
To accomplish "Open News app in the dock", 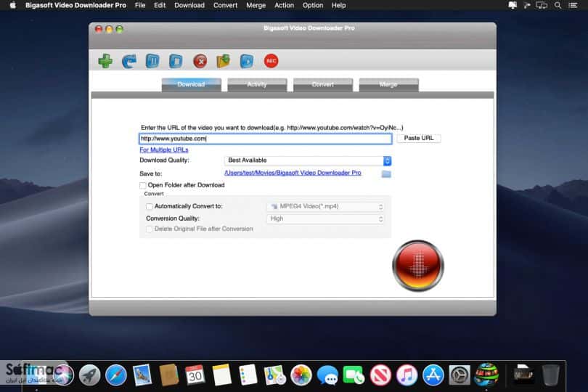I will pyautogui.click(x=380, y=375).
